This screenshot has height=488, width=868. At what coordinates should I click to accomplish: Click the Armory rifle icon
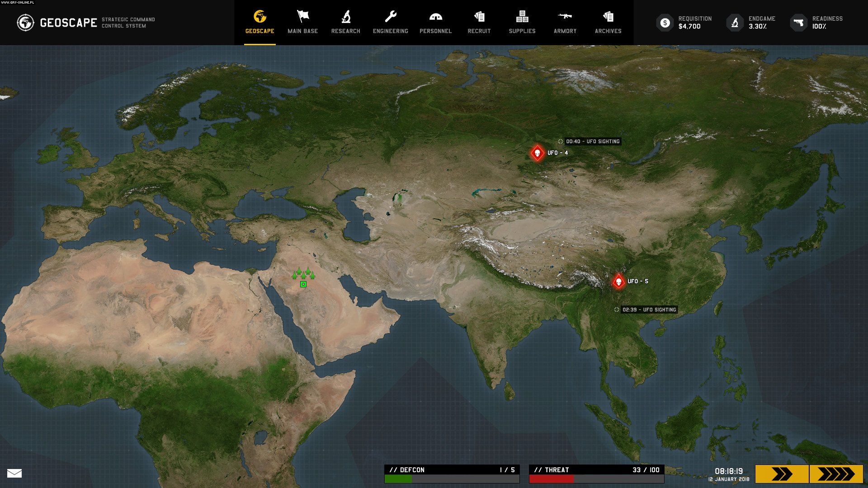(565, 17)
